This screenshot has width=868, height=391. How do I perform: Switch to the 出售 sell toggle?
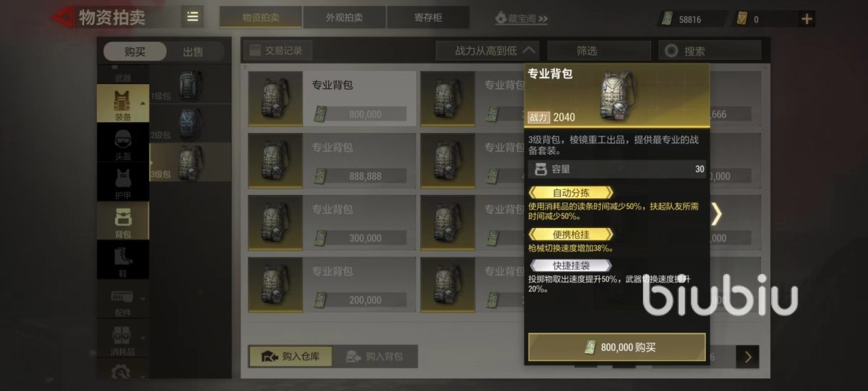pos(193,52)
